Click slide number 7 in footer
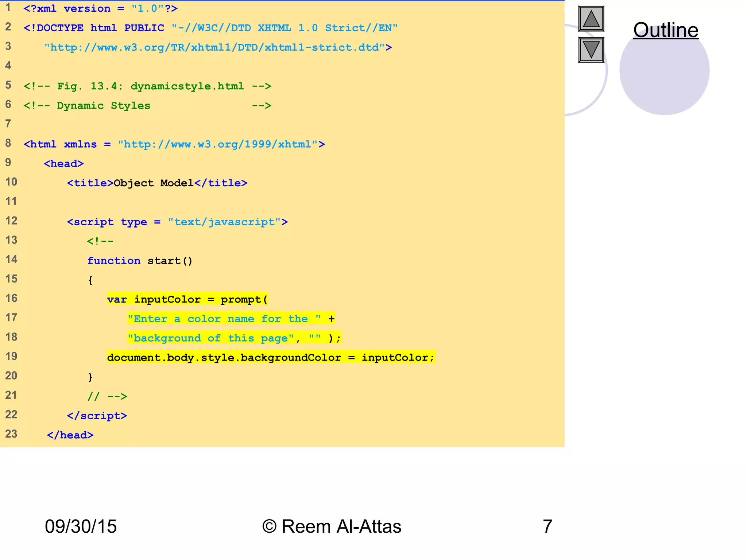The height and width of the screenshot is (560, 747). (547, 526)
